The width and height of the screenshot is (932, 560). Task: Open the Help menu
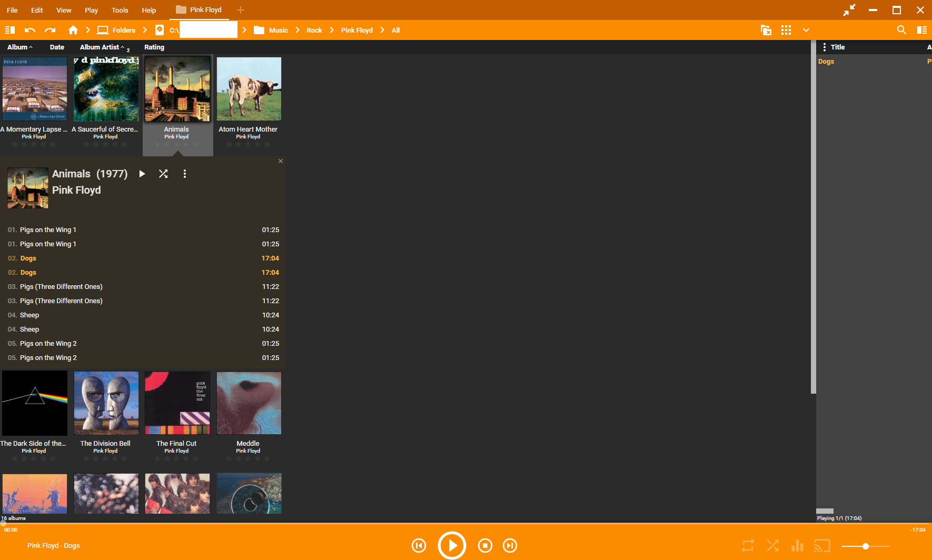tap(149, 10)
